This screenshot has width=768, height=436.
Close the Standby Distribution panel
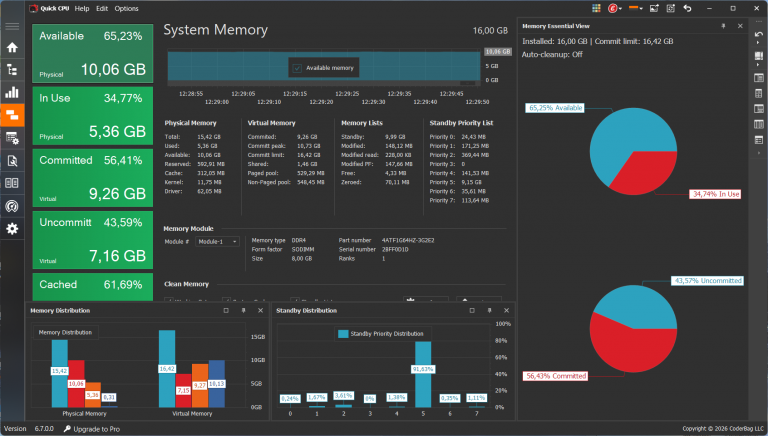[506, 311]
